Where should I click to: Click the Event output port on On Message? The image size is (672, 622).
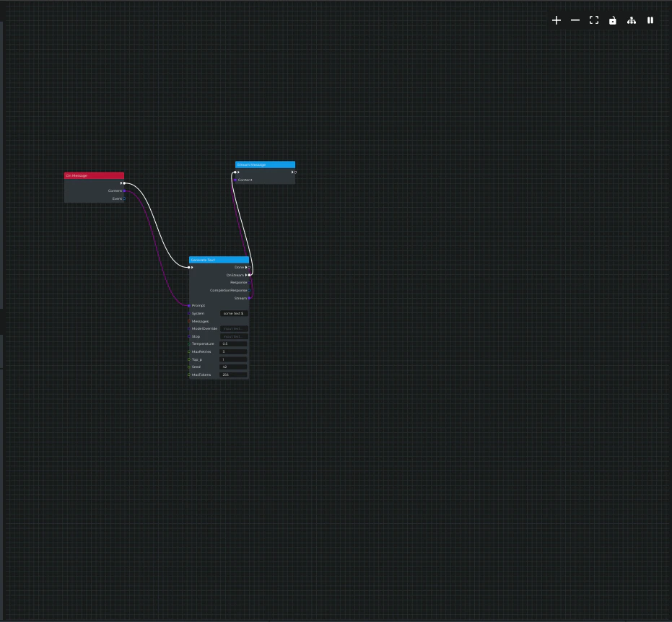[123, 198]
